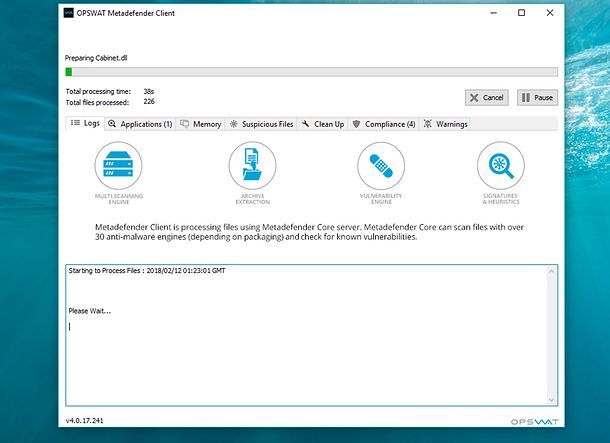
Task: Click the Signatures & Heuristics magnifier icon
Action: tap(501, 165)
